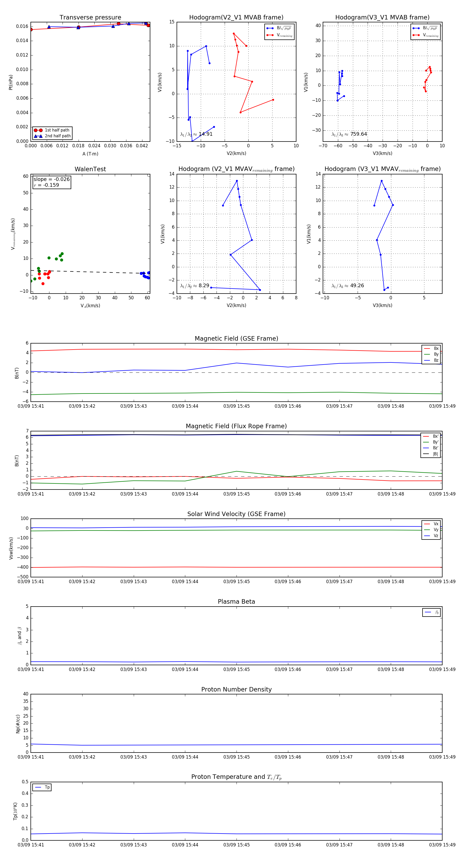Click the 'Transverse pressure' plot title
The image size is (473, 868).
coord(90,18)
